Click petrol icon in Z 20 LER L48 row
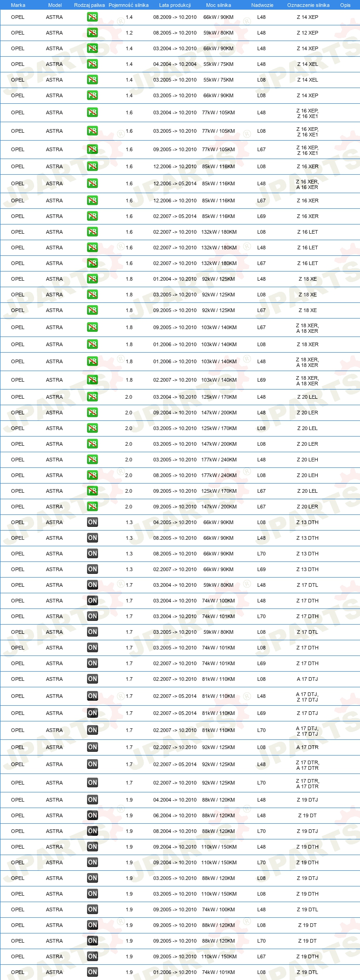Screen dimensions: 360x980 pyautogui.click(x=93, y=413)
